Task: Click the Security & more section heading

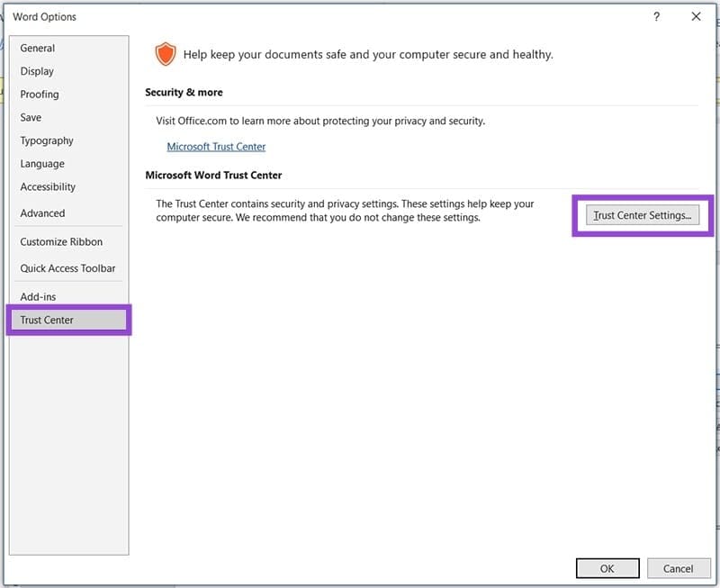Action: 184,92
